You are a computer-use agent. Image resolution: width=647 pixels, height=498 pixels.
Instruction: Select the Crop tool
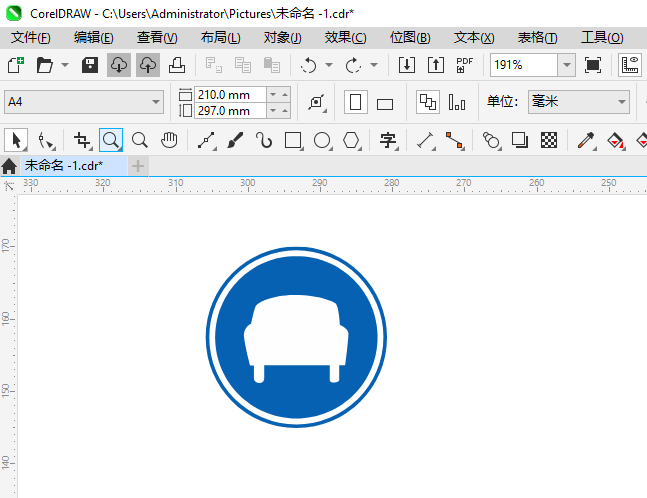pyautogui.click(x=82, y=140)
